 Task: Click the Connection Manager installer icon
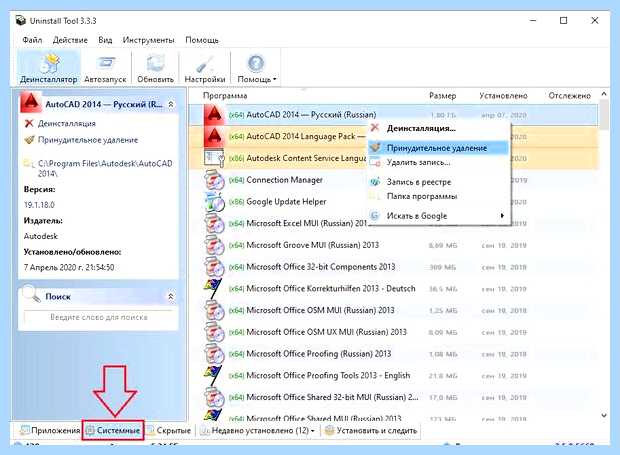214,180
